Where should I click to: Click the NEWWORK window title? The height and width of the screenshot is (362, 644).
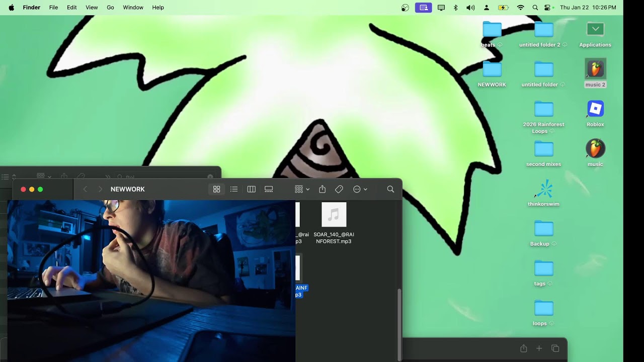click(128, 189)
